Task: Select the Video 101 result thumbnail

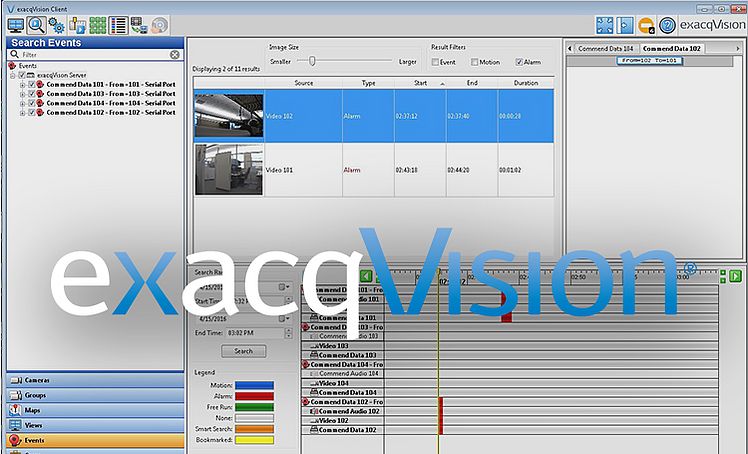Action: 229,170
